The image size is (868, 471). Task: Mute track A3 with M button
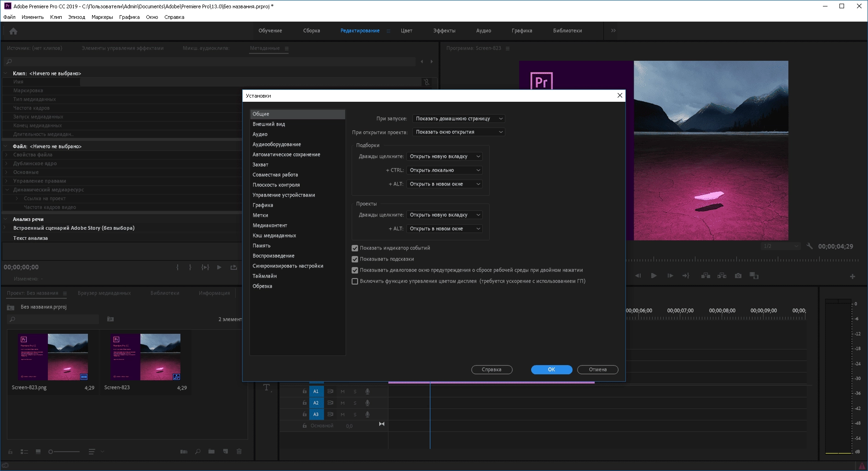pyautogui.click(x=342, y=414)
